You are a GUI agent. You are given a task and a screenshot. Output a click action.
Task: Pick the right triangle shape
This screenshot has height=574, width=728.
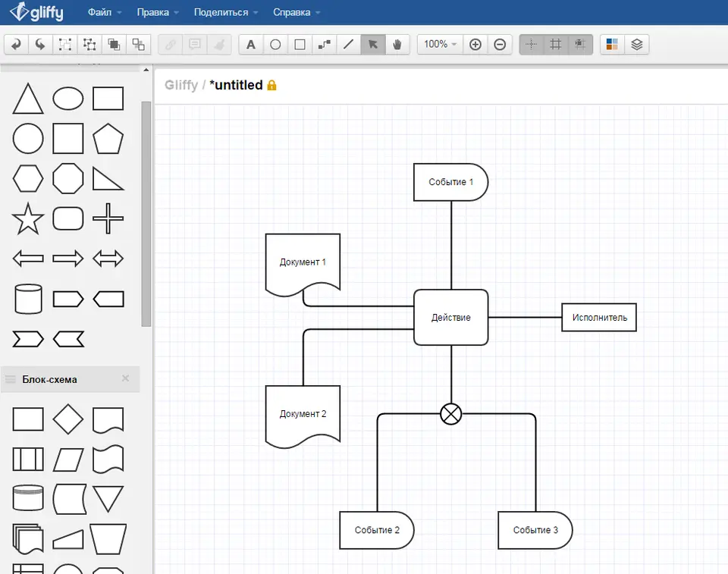click(x=108, y=179)
